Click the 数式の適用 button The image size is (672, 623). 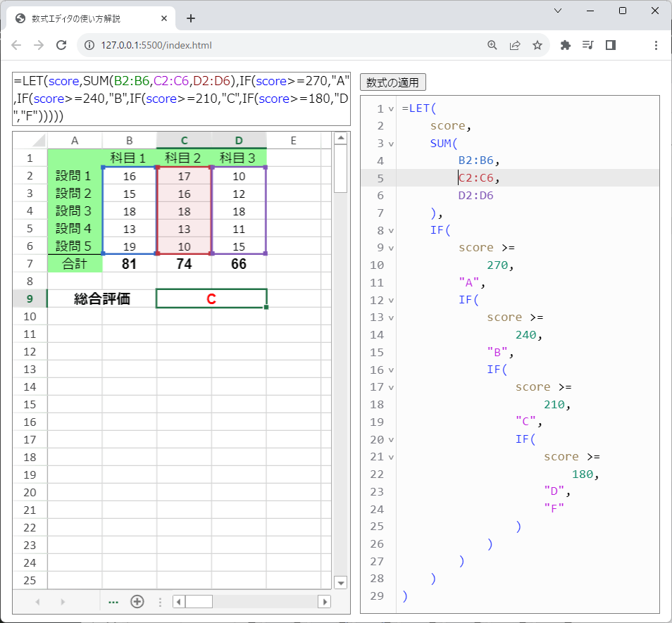(392, 82)
